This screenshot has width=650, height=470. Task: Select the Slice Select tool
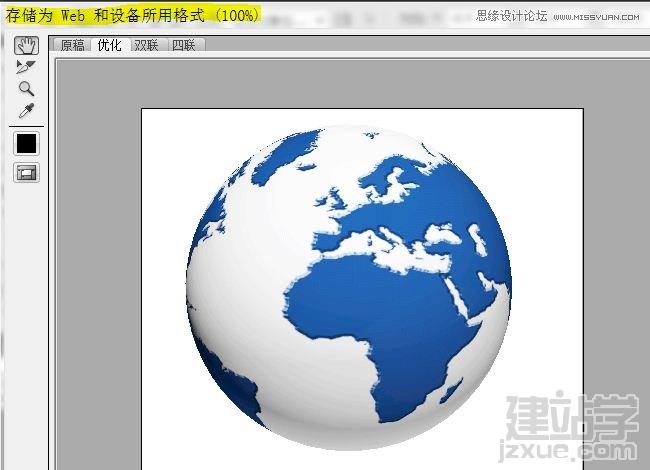(26, 67)
